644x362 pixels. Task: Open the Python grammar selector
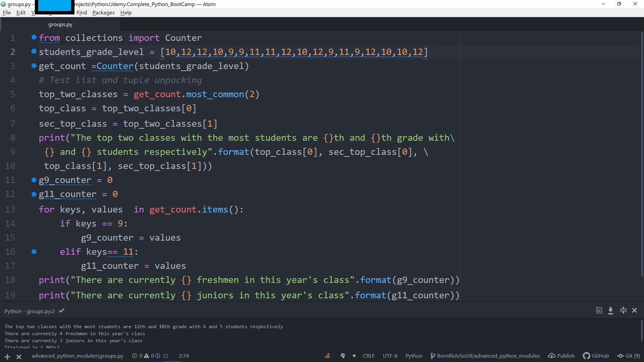[x=414, y=356]
